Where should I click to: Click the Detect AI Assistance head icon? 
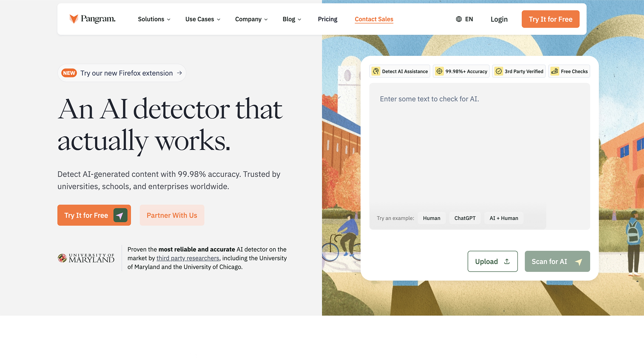(376, 71)
